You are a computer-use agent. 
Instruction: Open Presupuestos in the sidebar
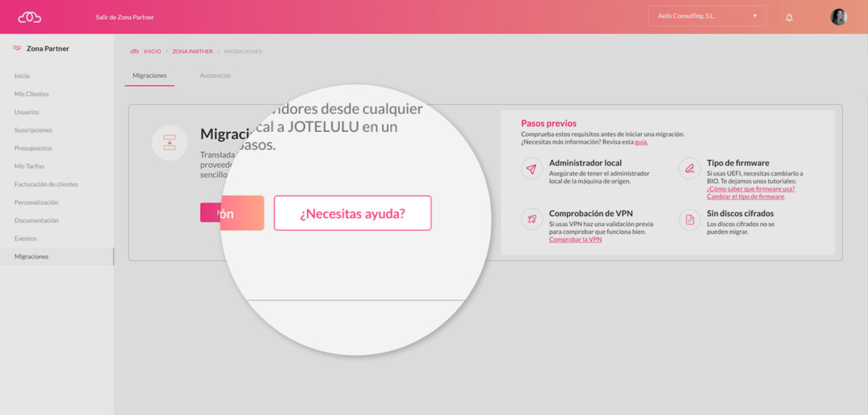[33, 148]
